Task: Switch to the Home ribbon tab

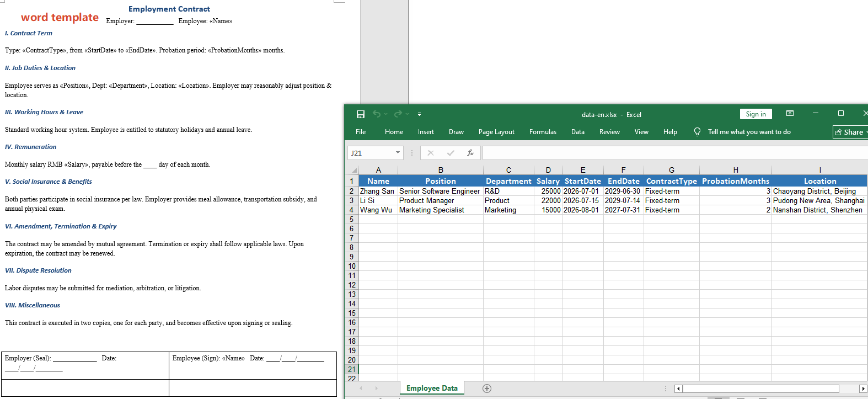Action: tap(394, 132)
